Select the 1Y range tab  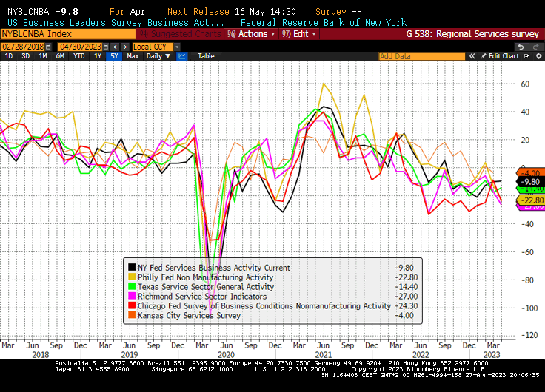(x=98, y=56)
